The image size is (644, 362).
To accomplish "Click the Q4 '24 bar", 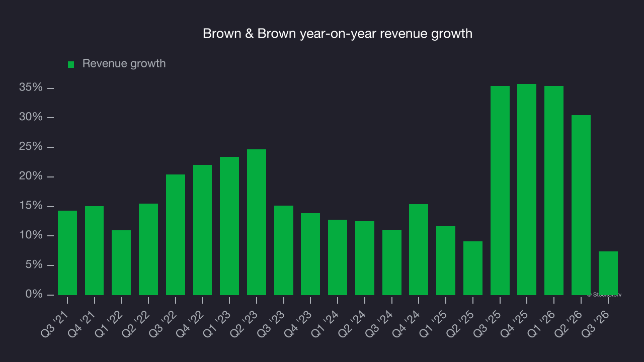I will 419,249.
